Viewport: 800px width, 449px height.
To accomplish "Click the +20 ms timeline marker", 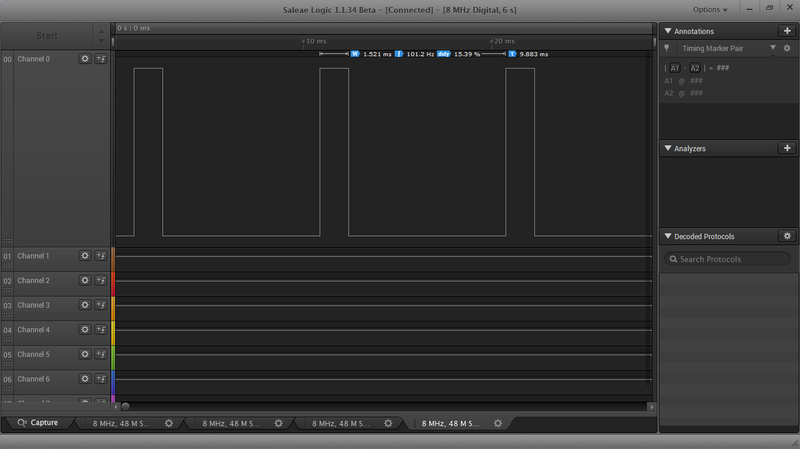I will tap(502, 41).
